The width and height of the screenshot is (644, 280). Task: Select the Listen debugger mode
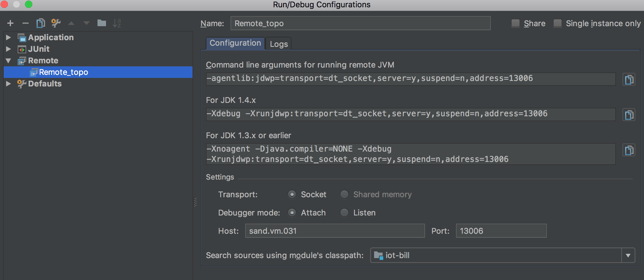click(344, 213)
